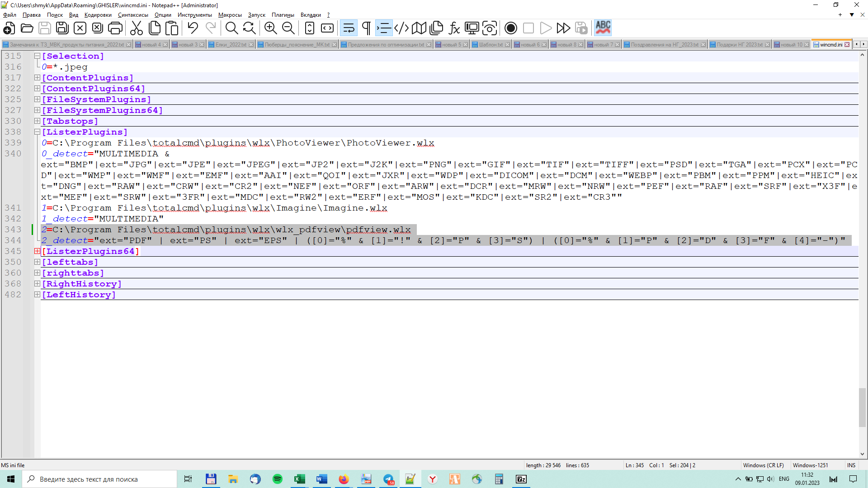Toggle Show all characters (pilcrow) button
The height and width of the screenshot is (488, 868).
pyautogui.click(x=366, y=28)
